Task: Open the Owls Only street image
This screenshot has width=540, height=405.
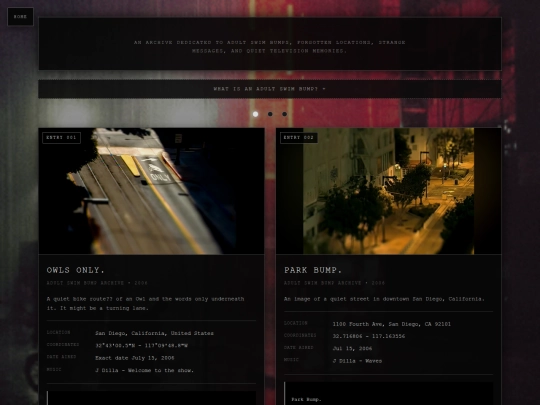Action: [x=152, y=191]
